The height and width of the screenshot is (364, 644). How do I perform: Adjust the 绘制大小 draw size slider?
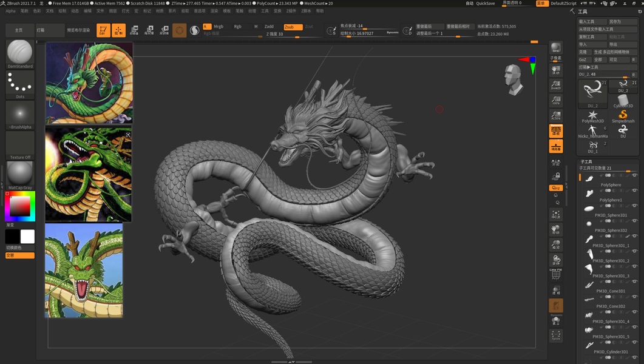(x=369, y=33)
